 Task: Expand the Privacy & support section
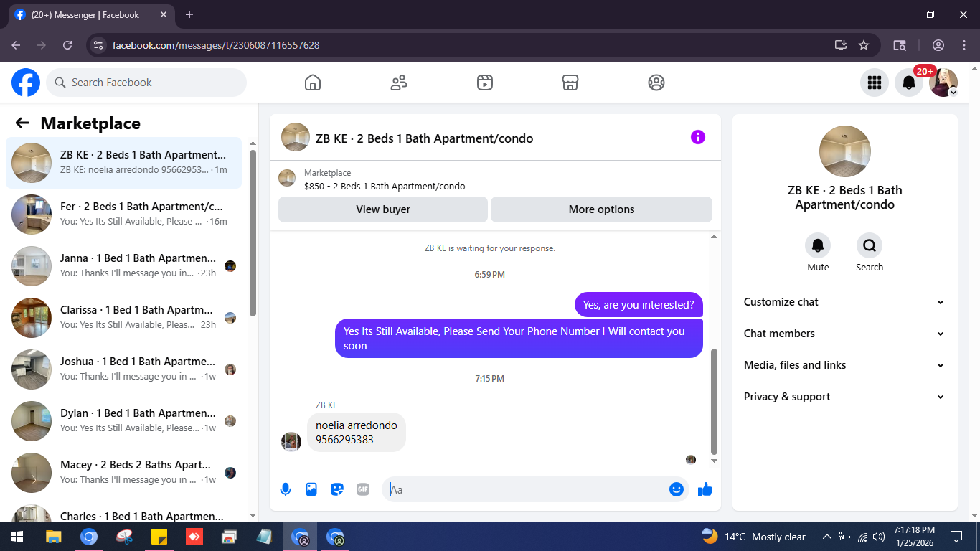tap(844, 397)
